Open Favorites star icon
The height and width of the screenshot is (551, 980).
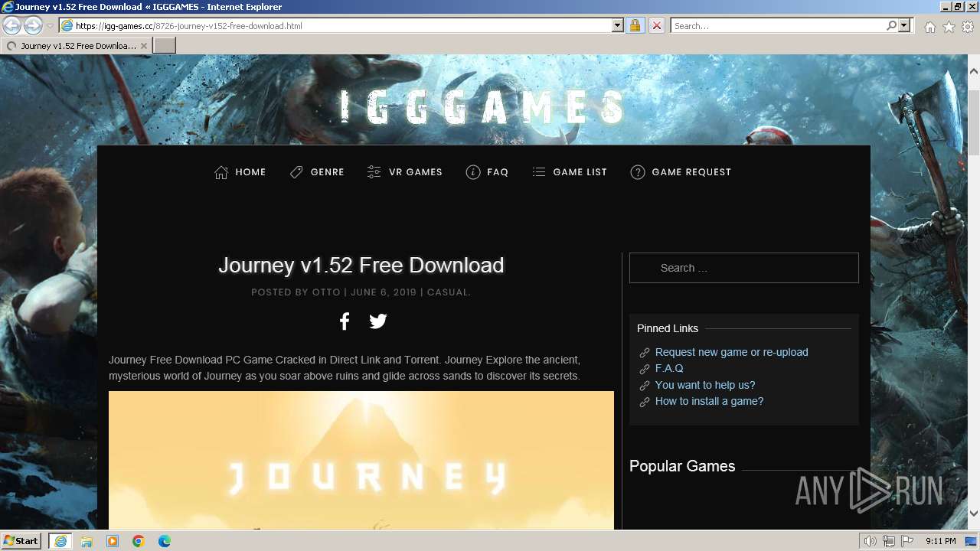[949, 27]
